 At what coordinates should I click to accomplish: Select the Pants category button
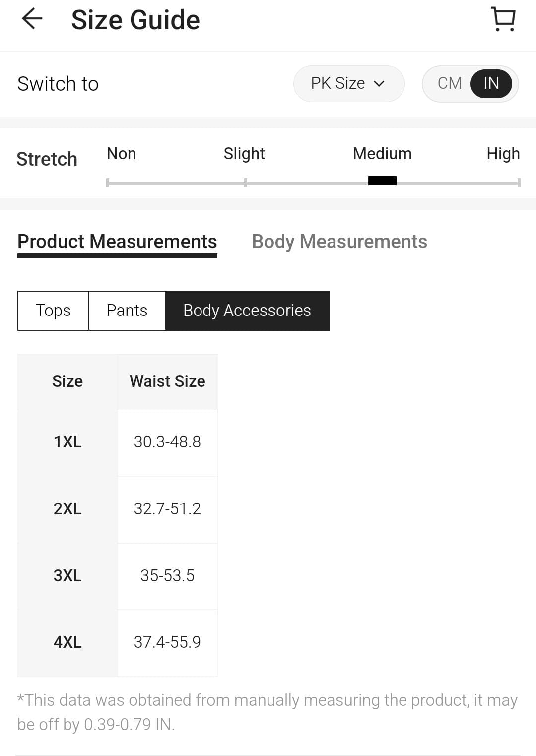point(127,311)
